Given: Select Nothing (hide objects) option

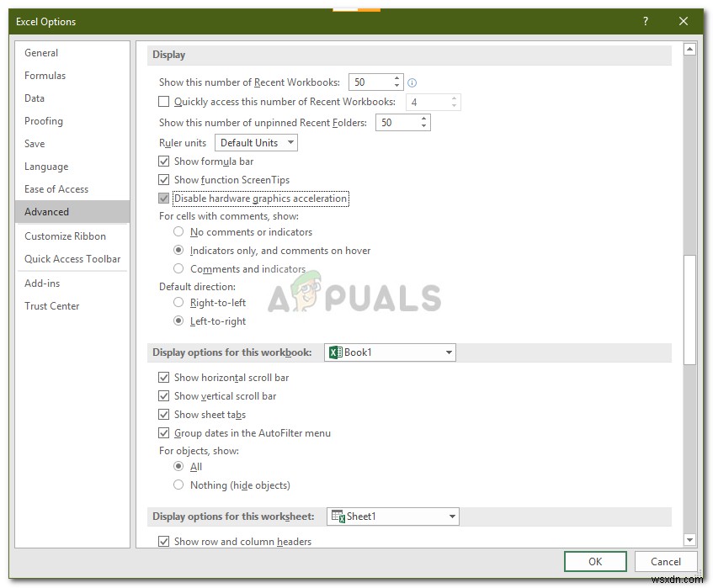Looking at the screenshot, I should coord(178,485).
